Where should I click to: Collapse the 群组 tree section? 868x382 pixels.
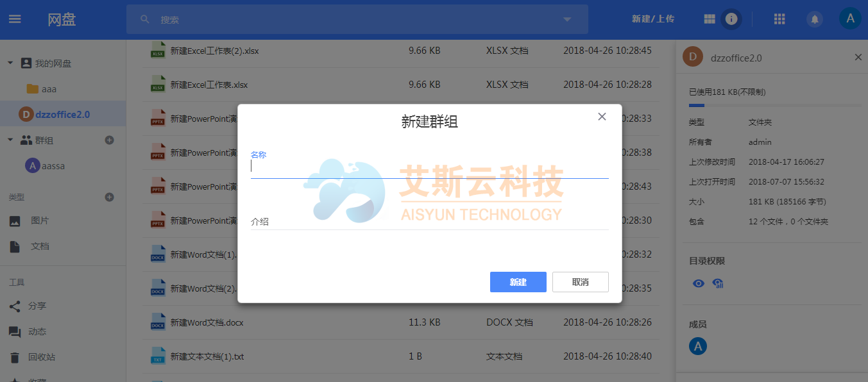pos(10,140)
